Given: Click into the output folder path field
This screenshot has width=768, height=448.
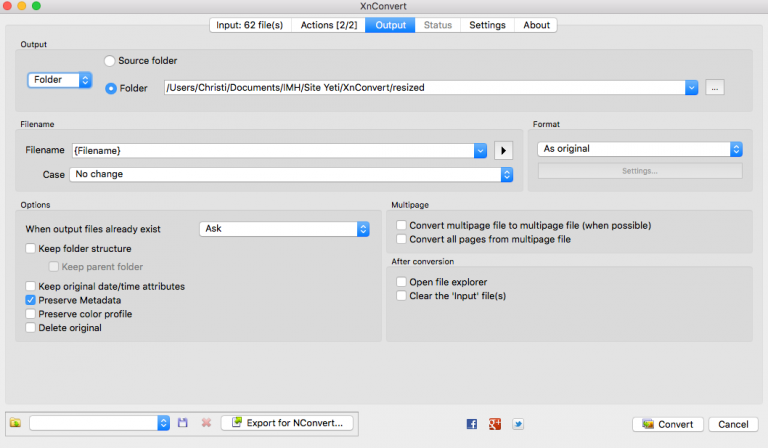Looking at the screenshot, I should pos(425,88).
